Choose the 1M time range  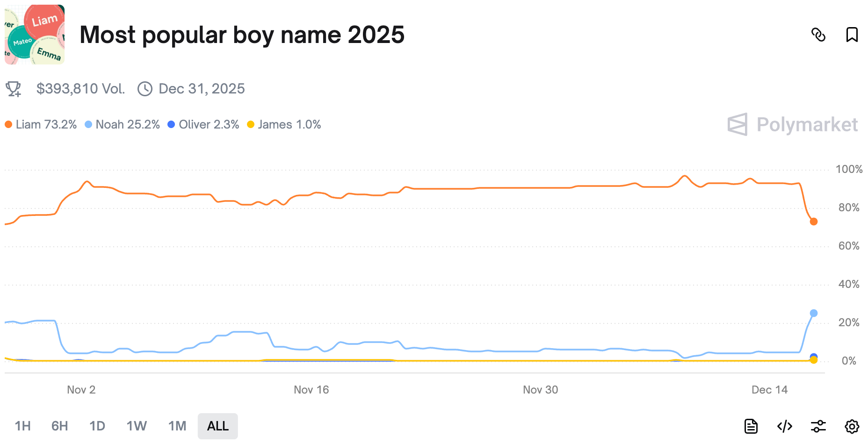coord(177,426)
